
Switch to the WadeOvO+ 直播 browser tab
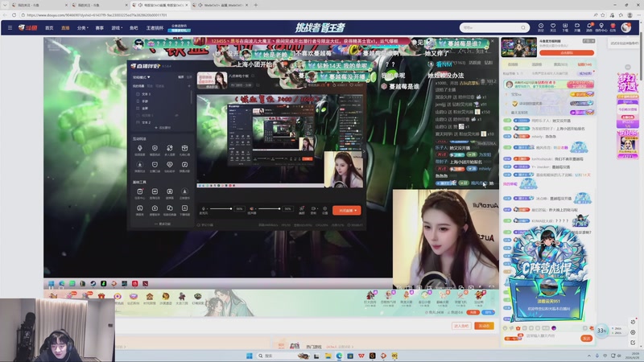click(x=222, y=5)
